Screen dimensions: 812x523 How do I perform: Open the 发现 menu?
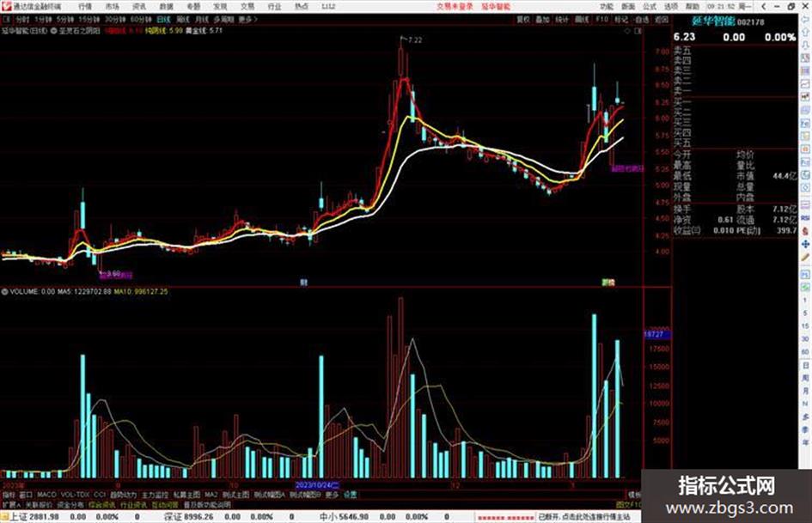point(220,7)
